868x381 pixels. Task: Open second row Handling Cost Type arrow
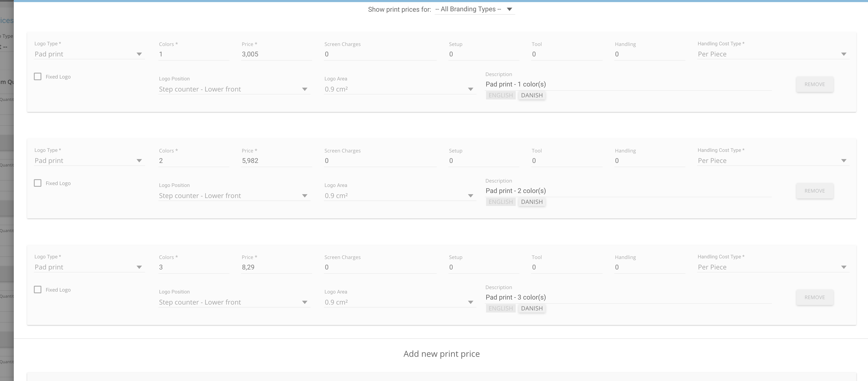click(844, 161)
